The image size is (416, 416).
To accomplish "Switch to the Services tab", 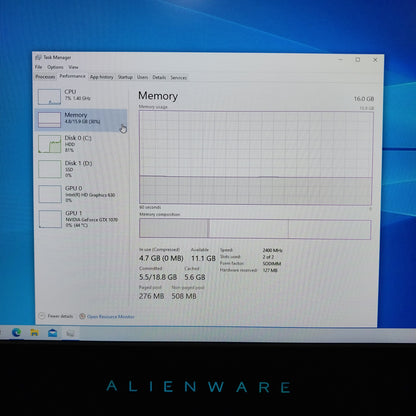I will [179, 77].
